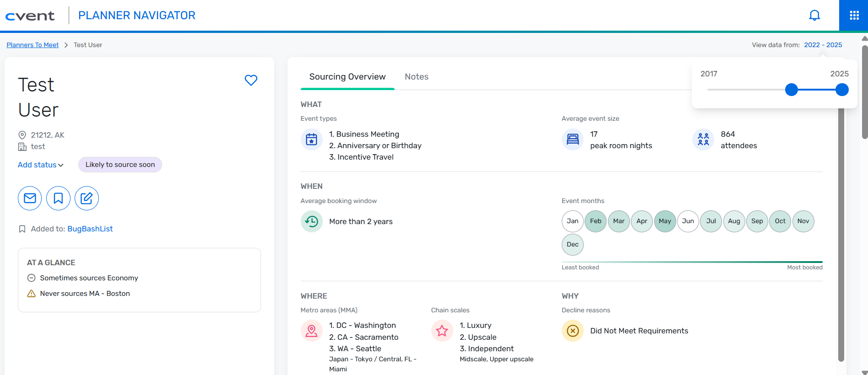Favorite Test User with the heart icon

point(251,80)
